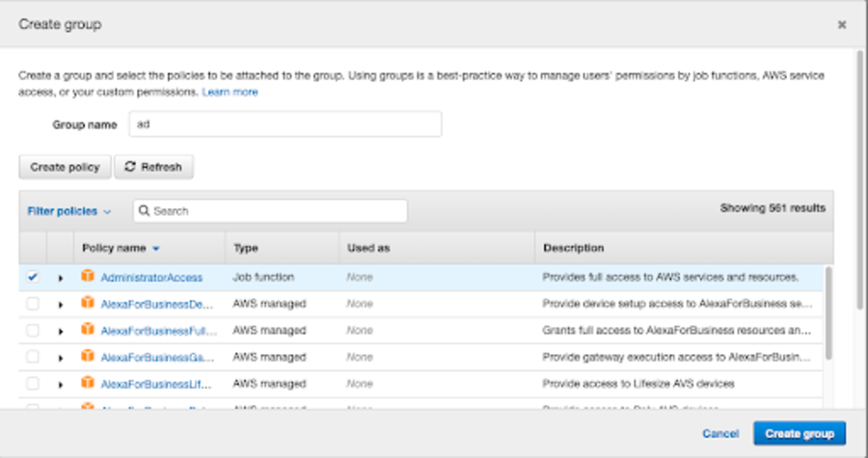Open the AlexaForBusinessLif... policy link
The width and height of the screenshot is (868, 458).
[x=156, y=385]
